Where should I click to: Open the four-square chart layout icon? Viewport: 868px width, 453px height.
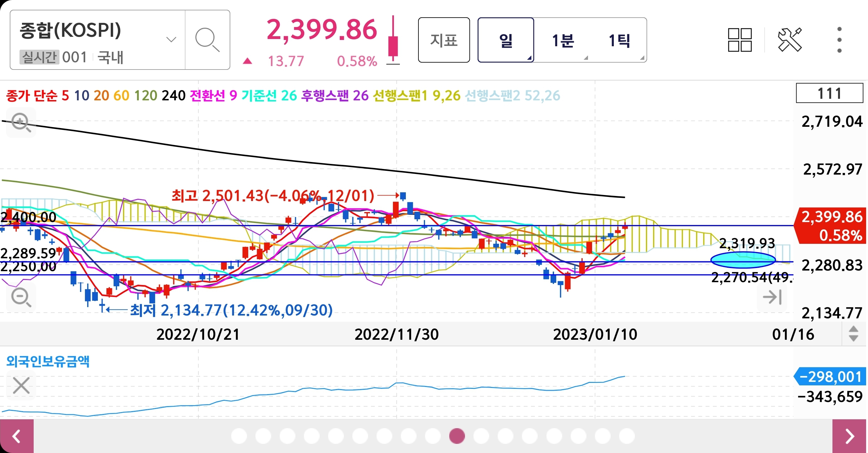click(x=740, y=40)
